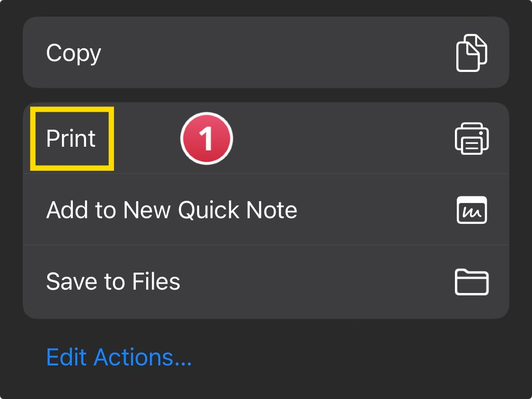
Task: Open Edit Actions... link
Action: [119, 357]
